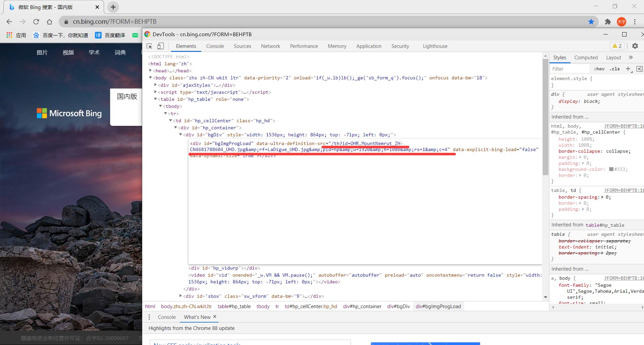Switch to the Console panel tab
Image resolution: width=644 pixels, height=345 pixels.
coord(215,46)
